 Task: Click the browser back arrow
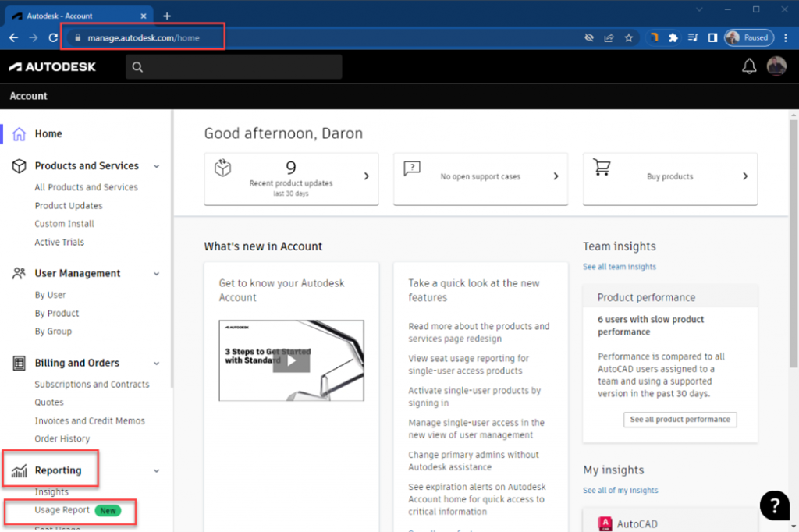tap(14, 37)
